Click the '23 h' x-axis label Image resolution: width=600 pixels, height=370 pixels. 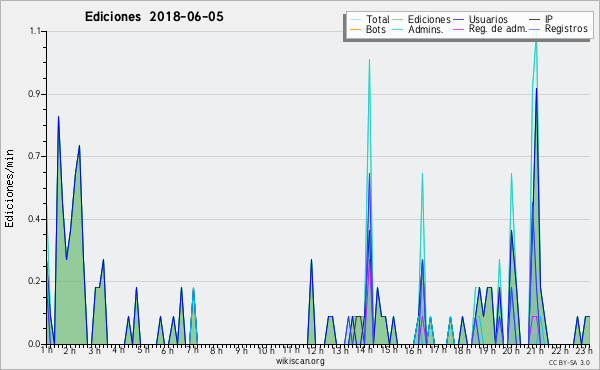click(584, 350)
